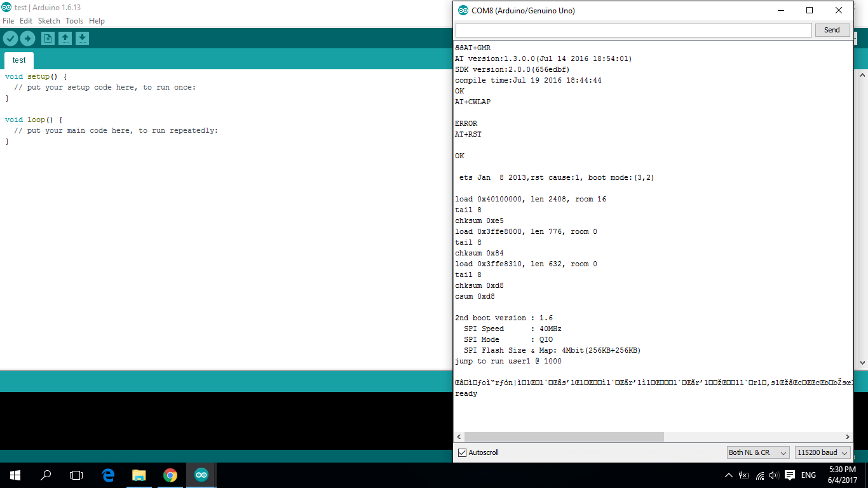Click the 'put your main code here' comment

pyautogui.click(x=116, y=130)
